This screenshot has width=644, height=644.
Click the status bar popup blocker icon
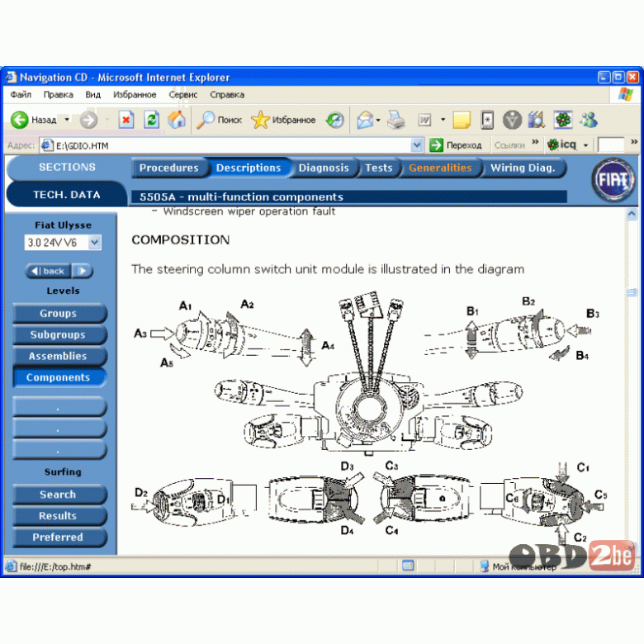coord(408,566)
